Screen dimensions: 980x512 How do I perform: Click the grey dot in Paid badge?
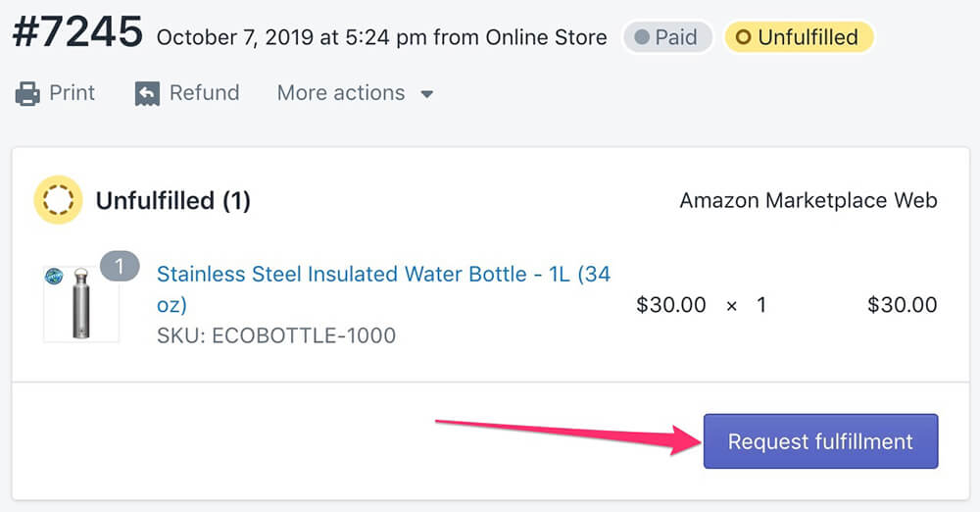pyautogui.click(x=642, y=38)
